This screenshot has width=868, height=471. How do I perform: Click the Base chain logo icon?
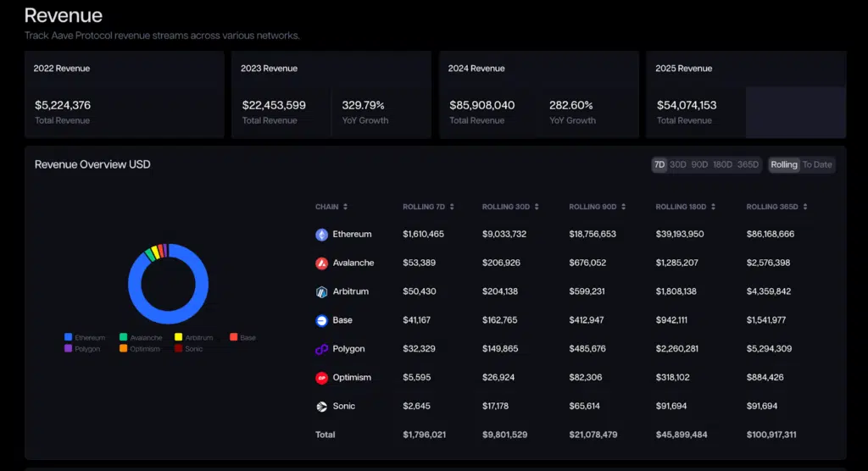[x=321, y=321]
